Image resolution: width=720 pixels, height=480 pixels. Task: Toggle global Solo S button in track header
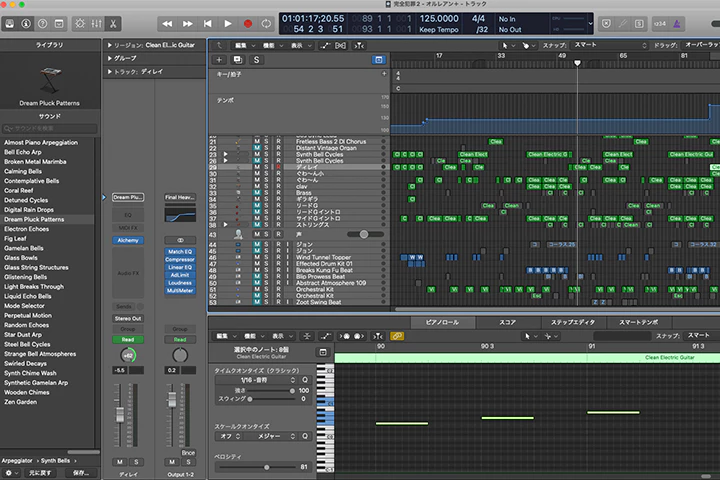(x=256, y=60)
